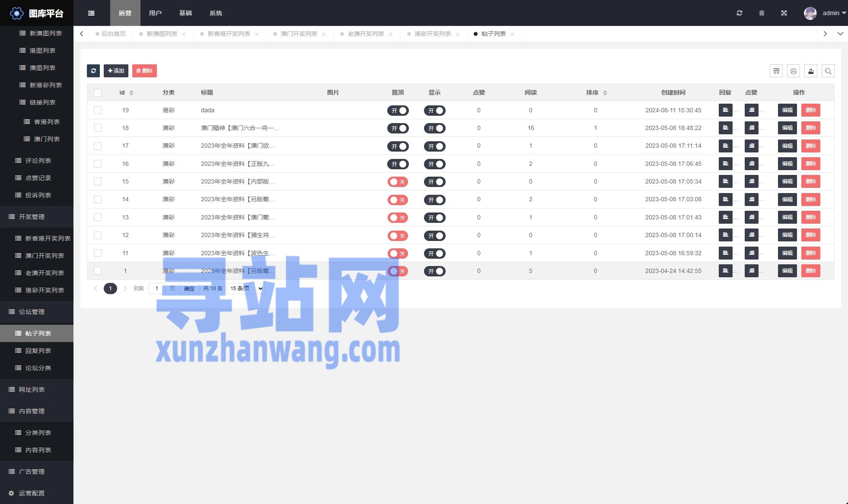Image resolution: width=848 pixels, height=504 pixels.
Task: Open the reply list icon for row 1
Action: [x=726, y=271]
